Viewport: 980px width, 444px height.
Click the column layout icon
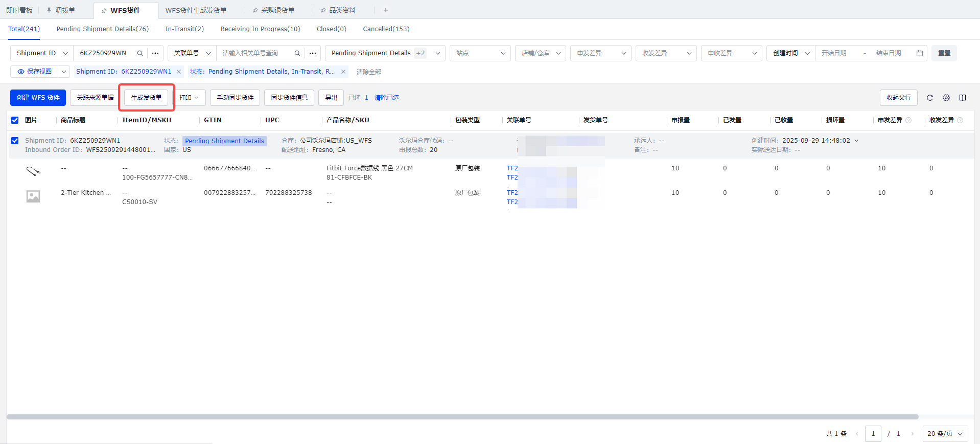[963, 98]
